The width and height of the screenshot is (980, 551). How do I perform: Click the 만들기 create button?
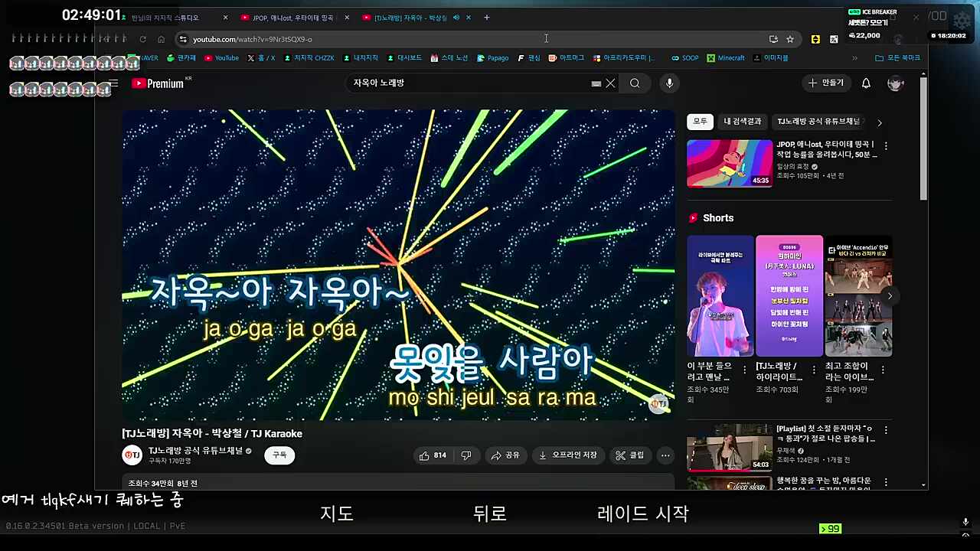[826, 83]
